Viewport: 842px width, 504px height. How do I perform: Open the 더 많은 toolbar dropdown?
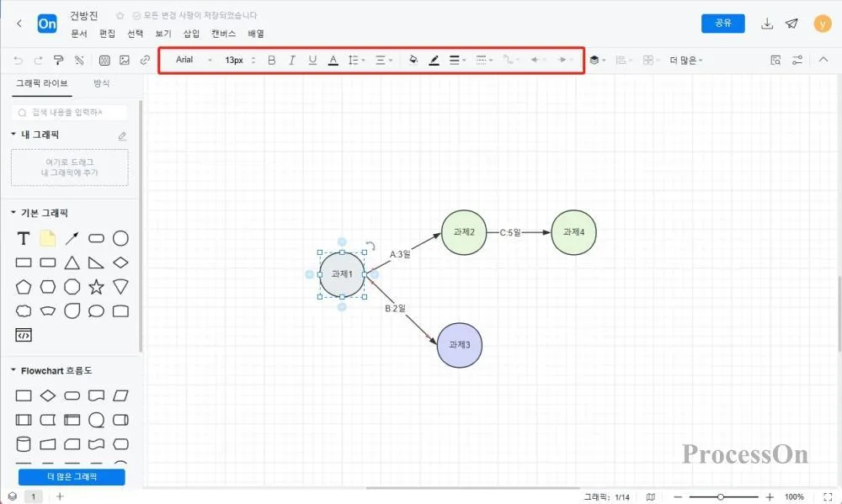(x=685, y=60)
